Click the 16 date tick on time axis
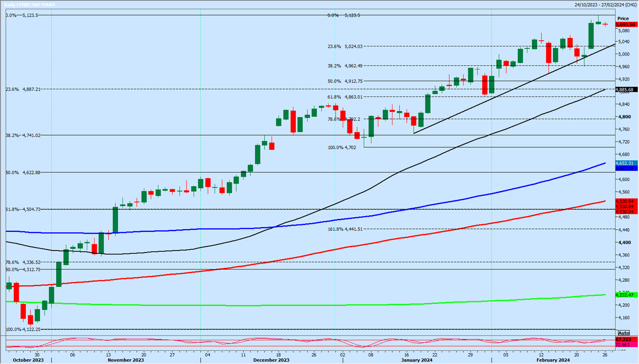This screenshot has width=639, height=364. pos(406,355)
